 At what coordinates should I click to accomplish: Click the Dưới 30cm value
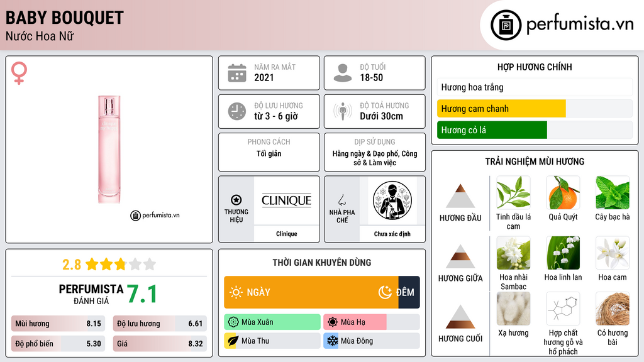tap(381, 116)
